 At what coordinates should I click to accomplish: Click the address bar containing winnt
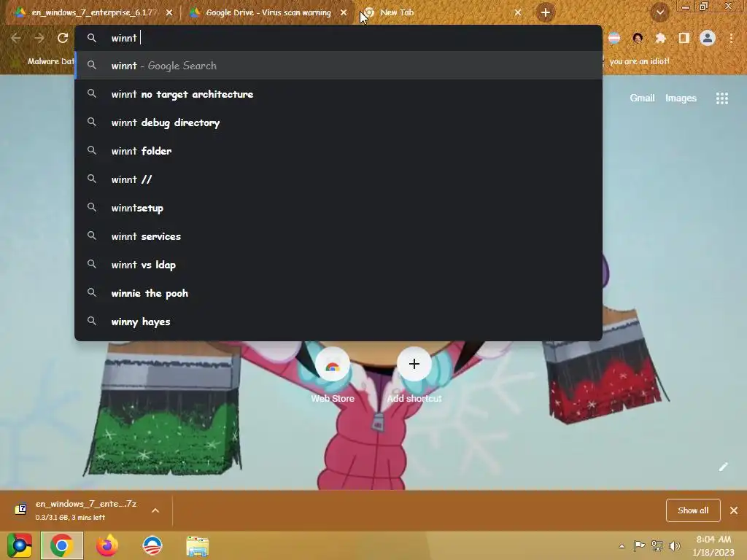(338, 38)
